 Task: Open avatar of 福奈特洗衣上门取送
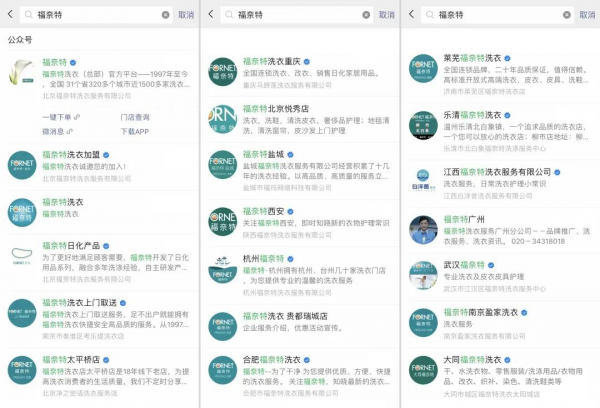(x=22, y=313)
